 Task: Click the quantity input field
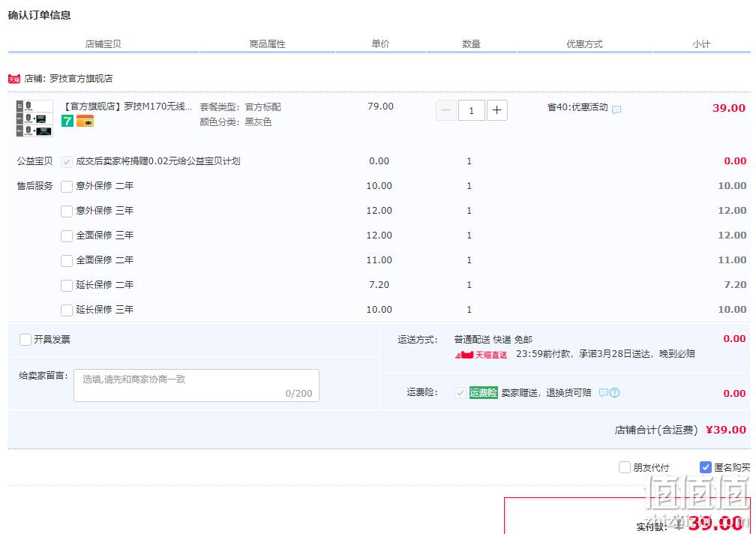pos(471,110)
